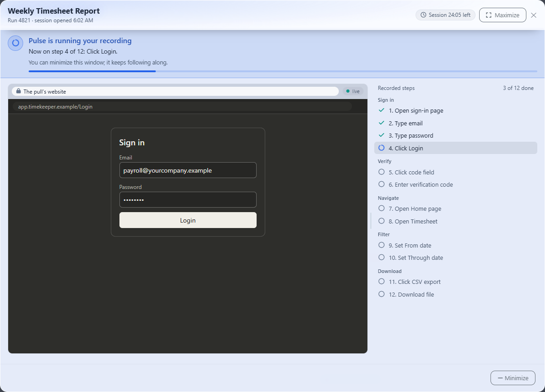
Task: Click the circle beside Click CSV export
Action: [381, 282]
